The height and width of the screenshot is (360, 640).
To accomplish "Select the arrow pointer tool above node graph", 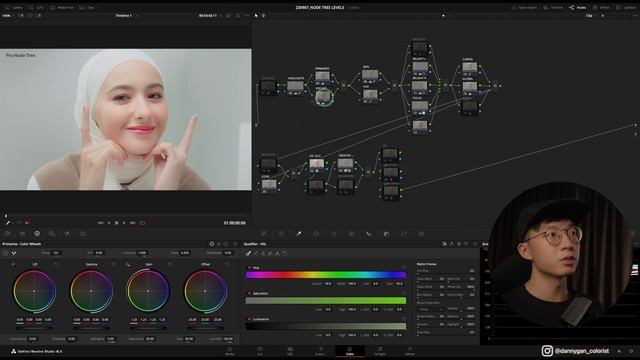I will click(256, 16).
